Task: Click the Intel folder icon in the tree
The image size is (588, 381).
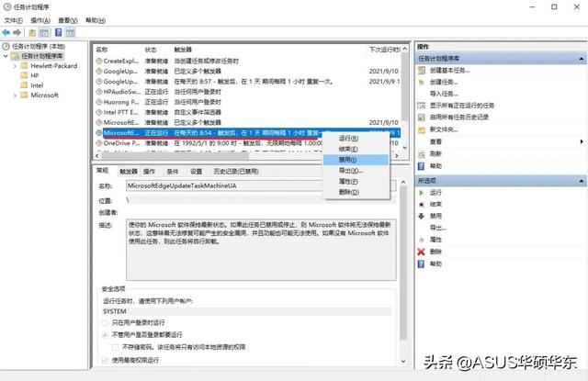Action: click(25, 85)
